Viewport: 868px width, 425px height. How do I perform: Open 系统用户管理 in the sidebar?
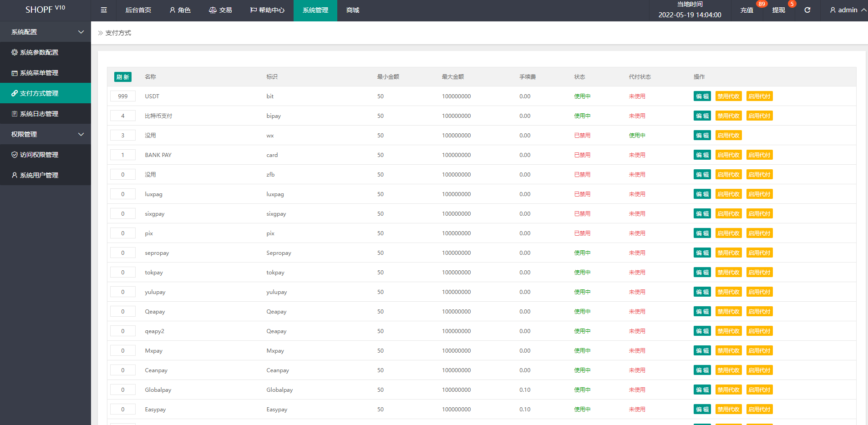coord(39,175)
